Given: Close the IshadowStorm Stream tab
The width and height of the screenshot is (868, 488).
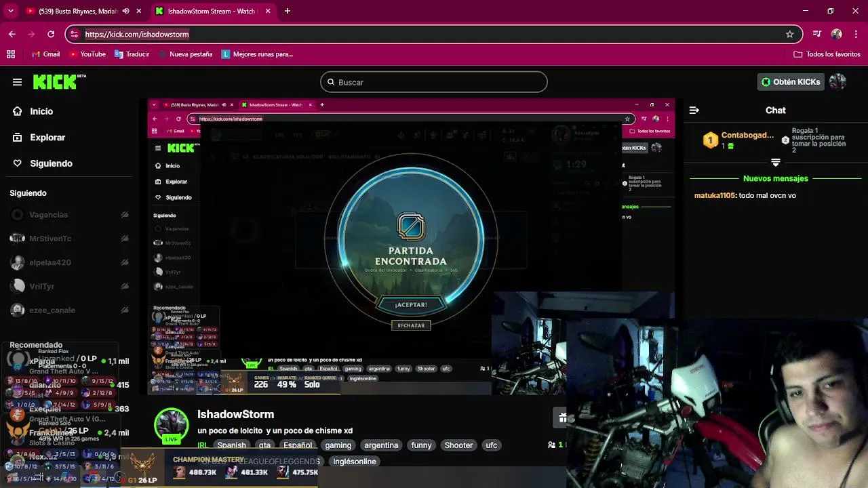Looking at the screenshot, I should (x=268, y=11).
